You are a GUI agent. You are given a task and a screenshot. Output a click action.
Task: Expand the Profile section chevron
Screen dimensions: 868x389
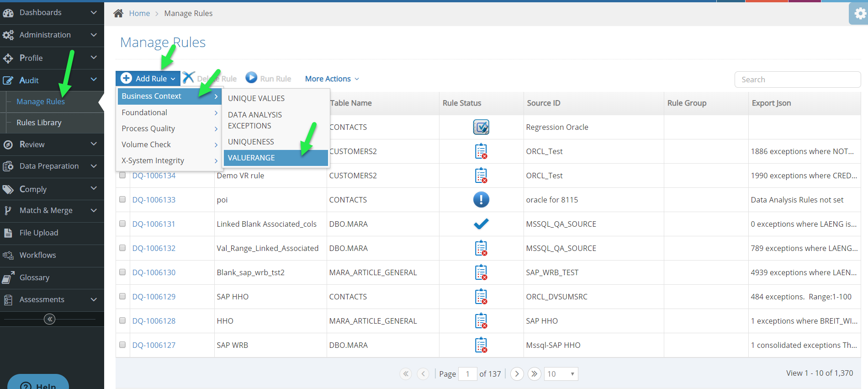click(94, 58)
